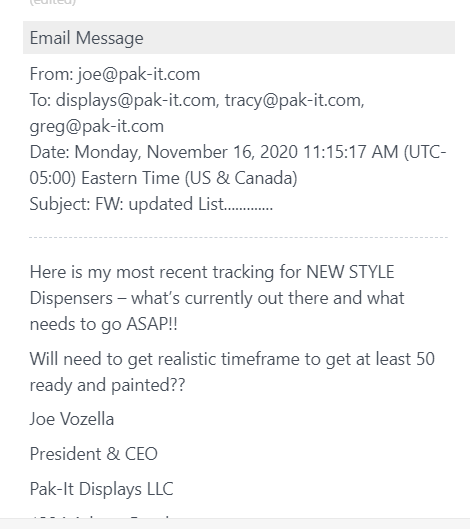Select the Monday, November 16, 2020 date text
Viewport: 470px width, 529px height.
(186, 152)
